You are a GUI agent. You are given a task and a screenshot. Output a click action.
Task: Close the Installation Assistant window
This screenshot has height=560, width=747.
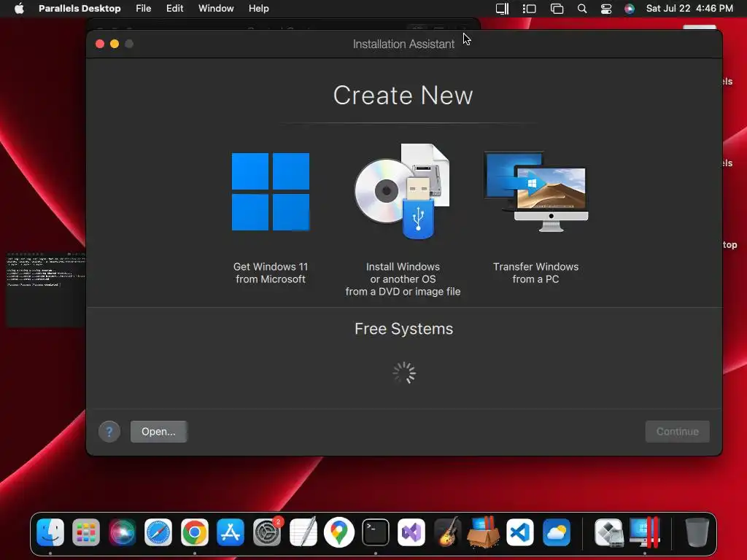click(100, 44)
